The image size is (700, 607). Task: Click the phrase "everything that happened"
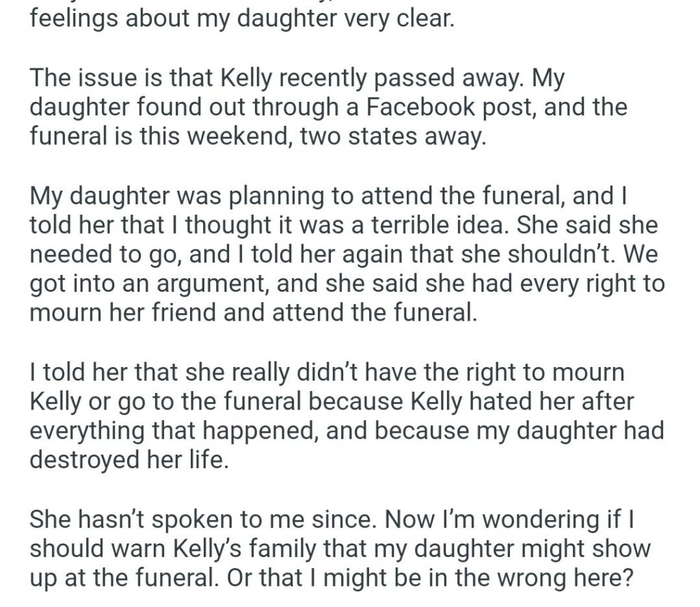coord(174,431)
